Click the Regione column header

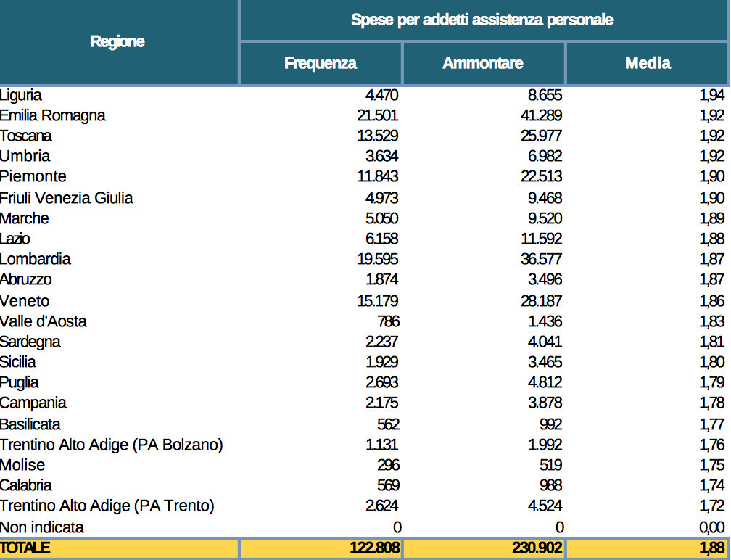tap(117, 41)
